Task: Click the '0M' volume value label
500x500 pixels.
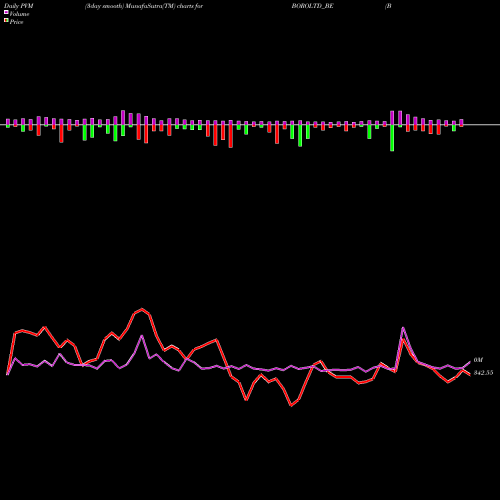Action: click(x=478, y=360)
